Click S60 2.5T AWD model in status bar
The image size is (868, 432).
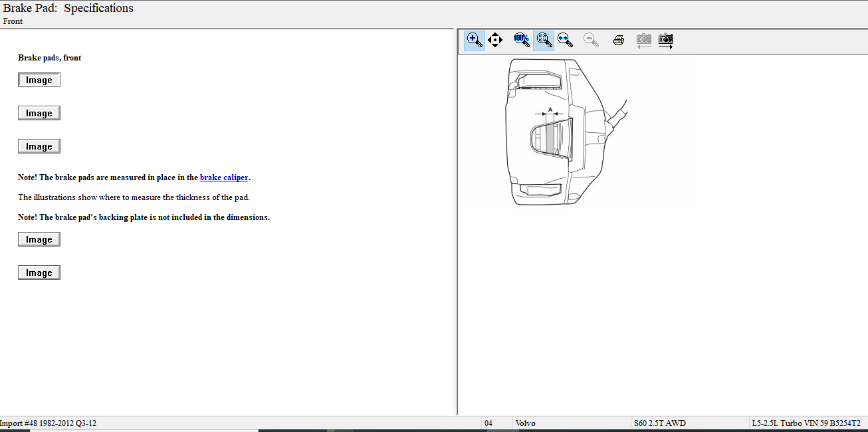pyautogui.click(x=659, y=423)
